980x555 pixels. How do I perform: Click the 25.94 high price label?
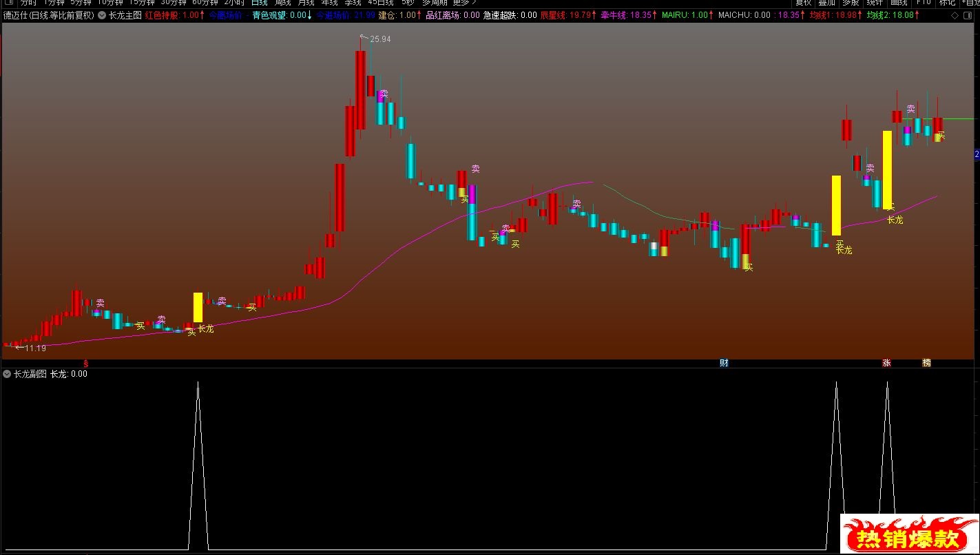pos(380,39)
